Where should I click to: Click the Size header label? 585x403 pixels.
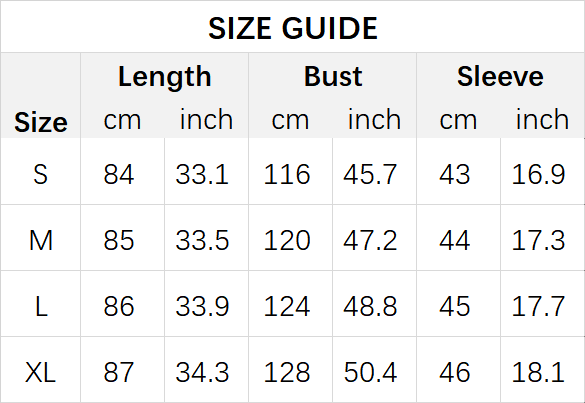(41, 122)
